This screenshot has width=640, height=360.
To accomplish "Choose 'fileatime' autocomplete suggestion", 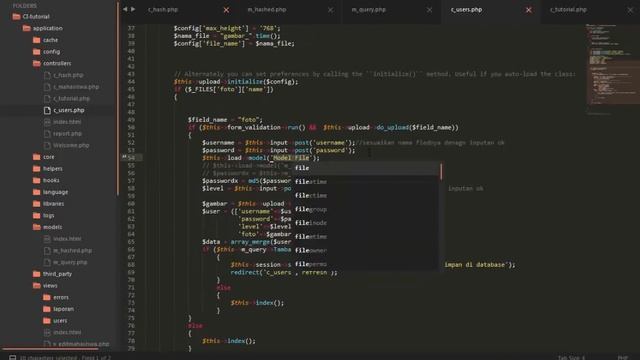I will coord(365,182).
